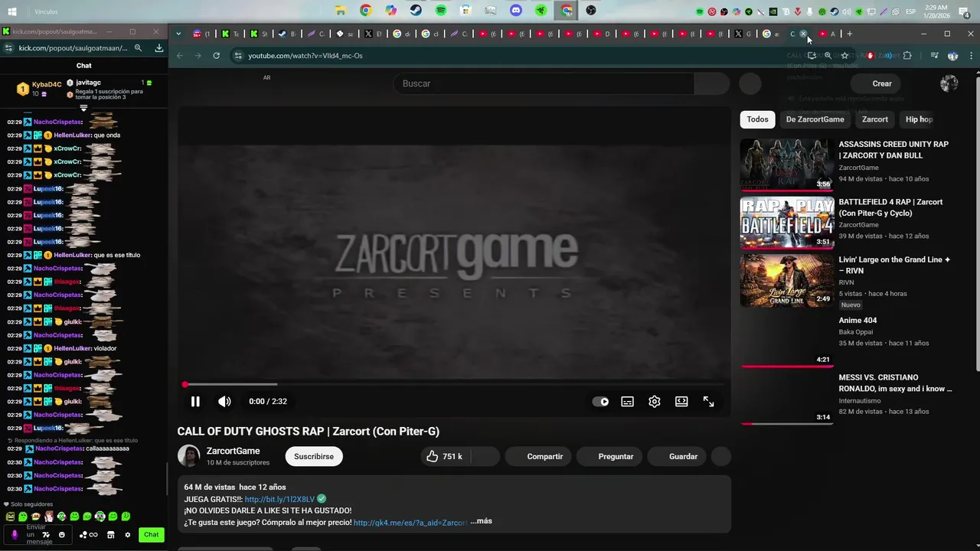Collapse the Kick leaderboard with the arrow
This screenshot has width=980, height=551.
point(83,109)
